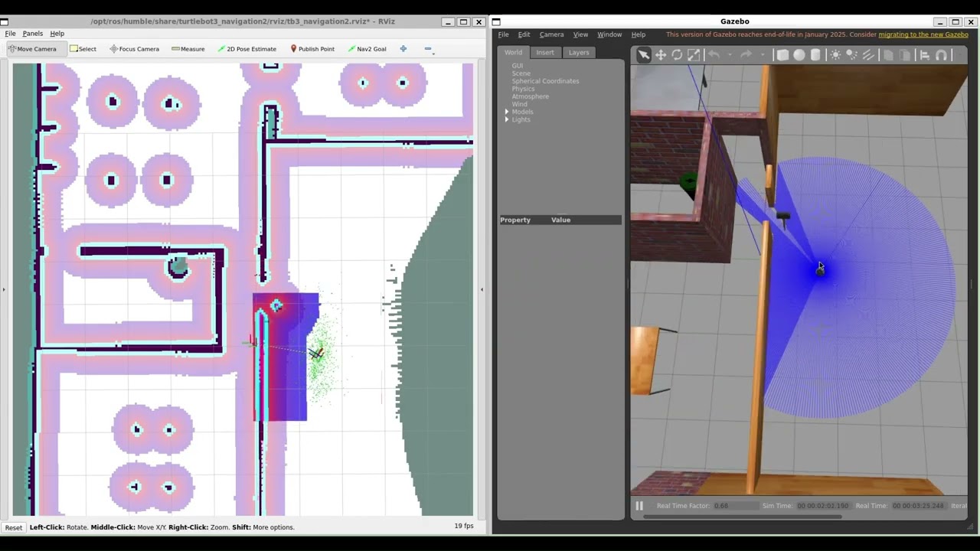Select the Atmosphere item in World tree
980x551 pixels.
(x=530, y=96)
